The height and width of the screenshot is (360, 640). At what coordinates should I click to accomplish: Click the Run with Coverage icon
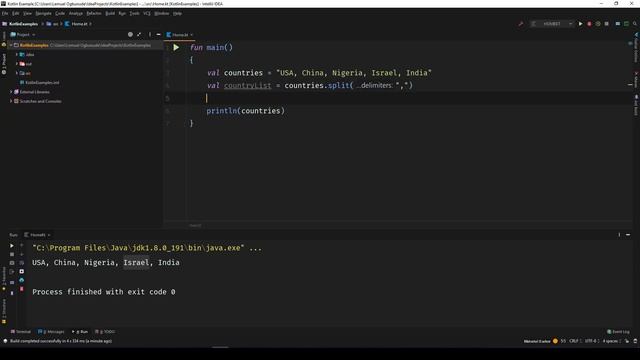[598, 24]
